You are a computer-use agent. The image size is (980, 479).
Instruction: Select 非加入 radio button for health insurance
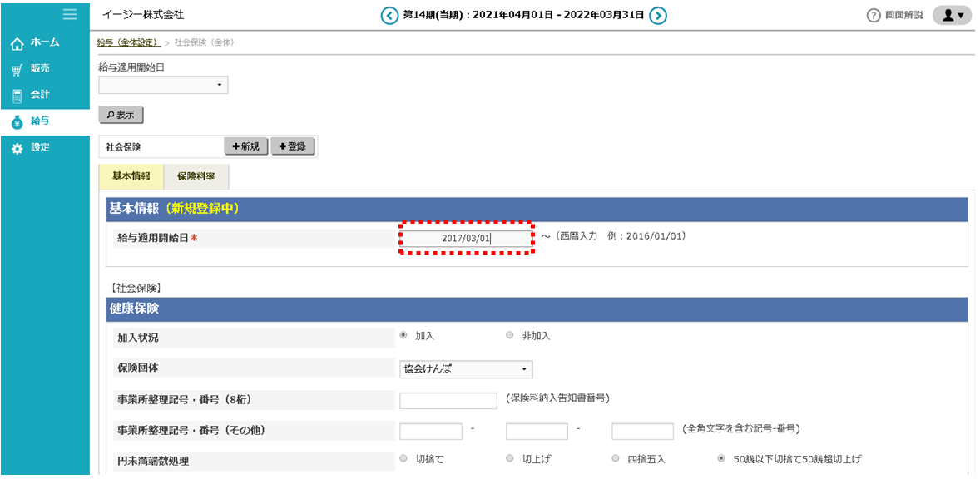point(510,336)
